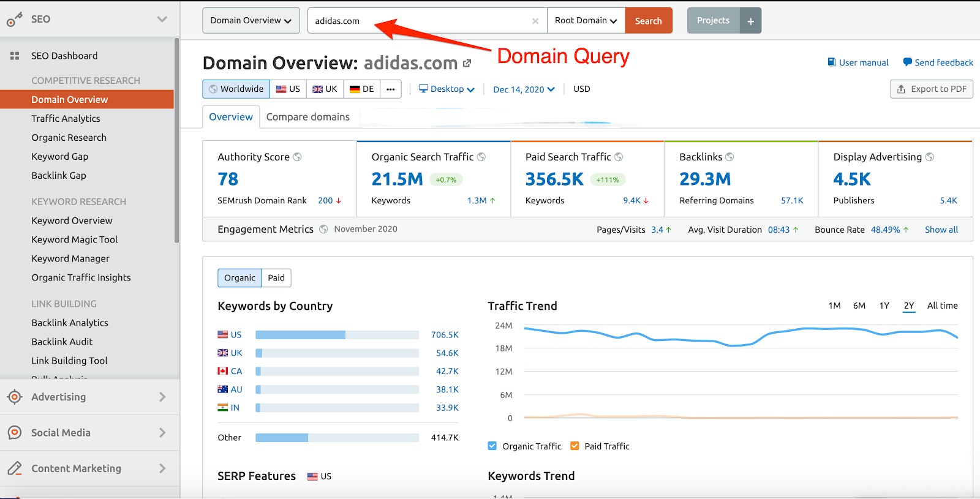This screenshot has height=499, width=980.
Task: Open adidas.com via the external link icon
Action: point(467,63)
